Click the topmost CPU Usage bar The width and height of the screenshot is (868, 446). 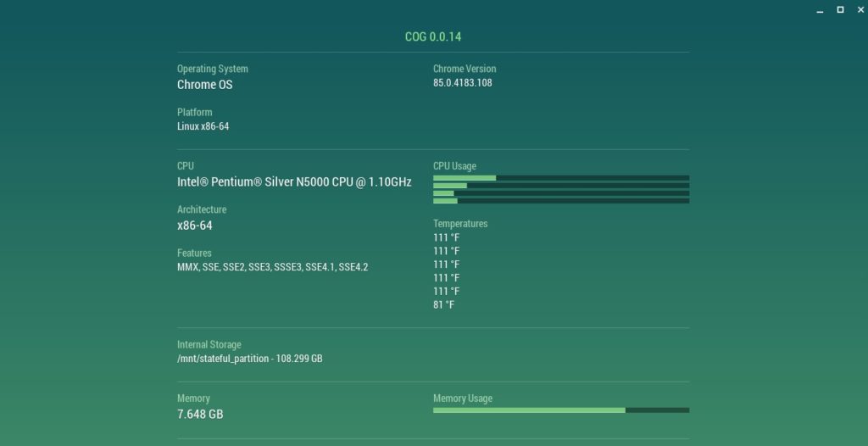click(560, 178)
